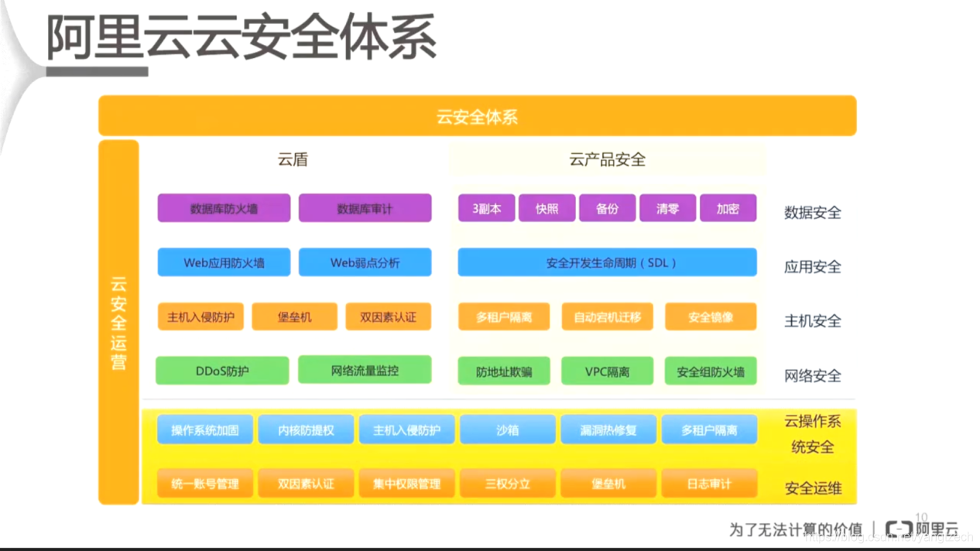Select the VPC隔离 block
Viewport: 980px width, 551px height.
coord(608,371)
